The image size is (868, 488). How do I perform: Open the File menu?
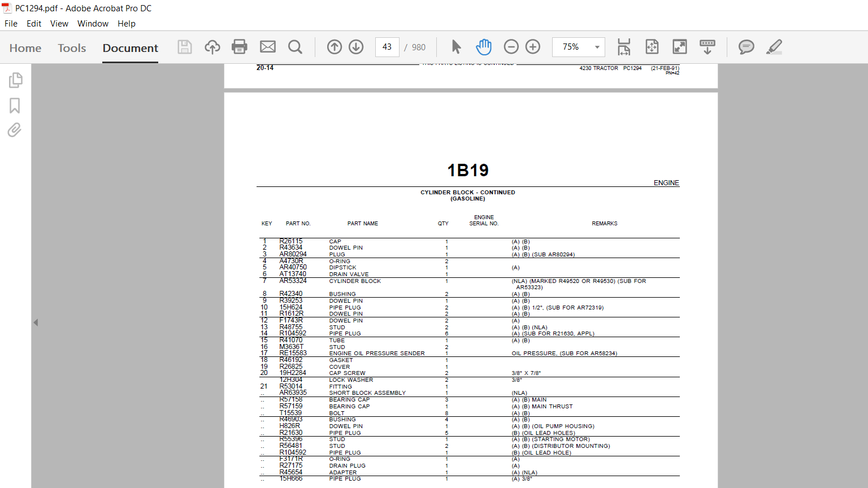pyautogui.click(x=11, y=24)
